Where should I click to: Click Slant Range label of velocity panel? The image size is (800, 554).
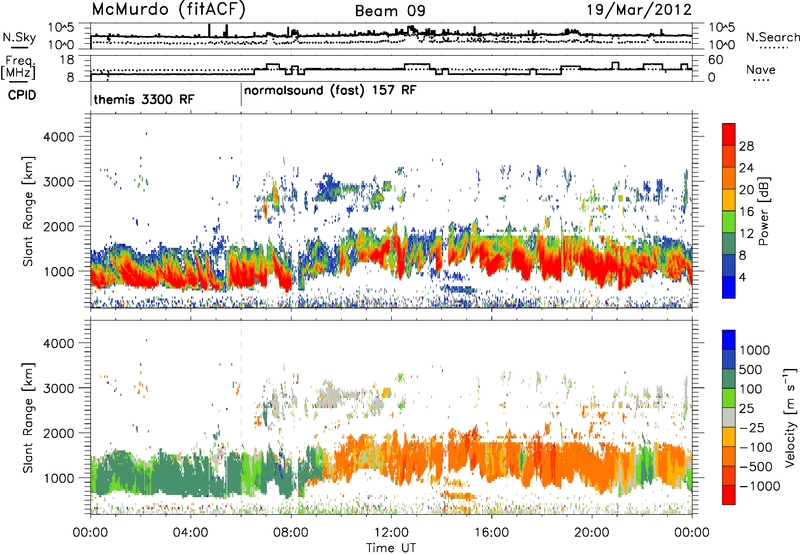point(28,418)
